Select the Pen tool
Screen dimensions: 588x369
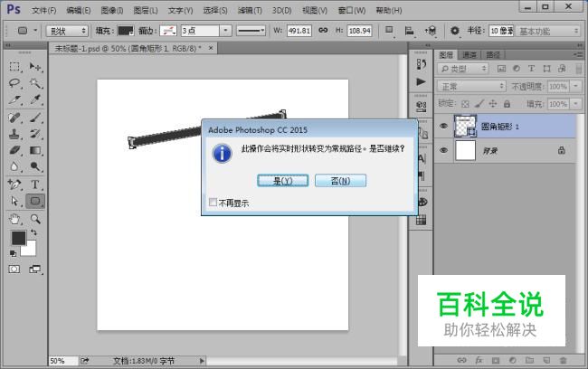[x=14, y=184]
